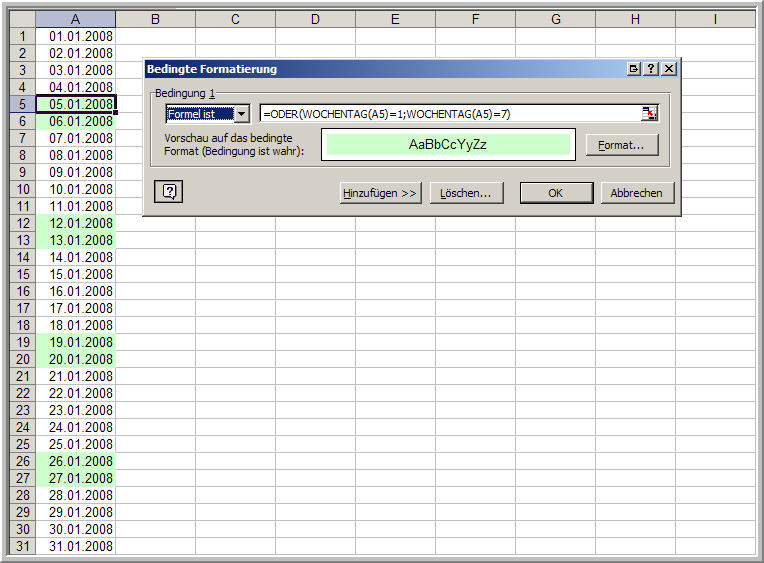This screenshot has height=563, width=764.
Task: Select column F header
Action: point(475,19)
